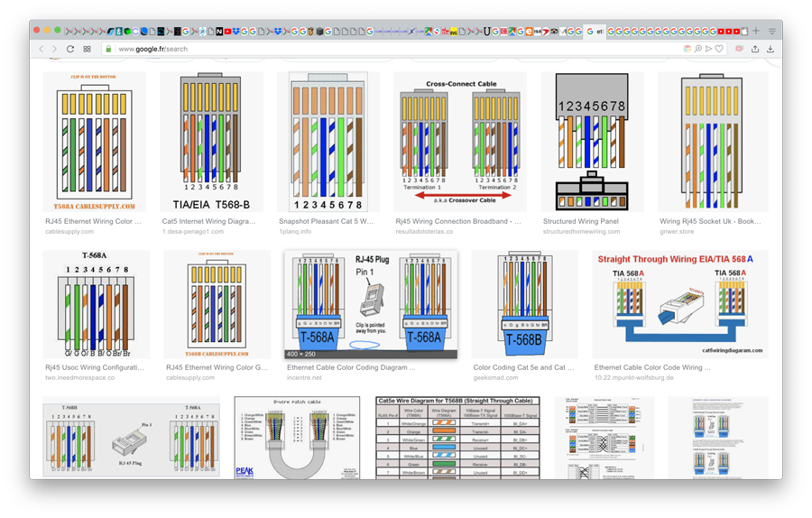This screenshot has width=812, height=518.
Task: Click 'Ethernet Cable Color Code Wiring' title
Action: pyautogui.click(x=652, y=367)
